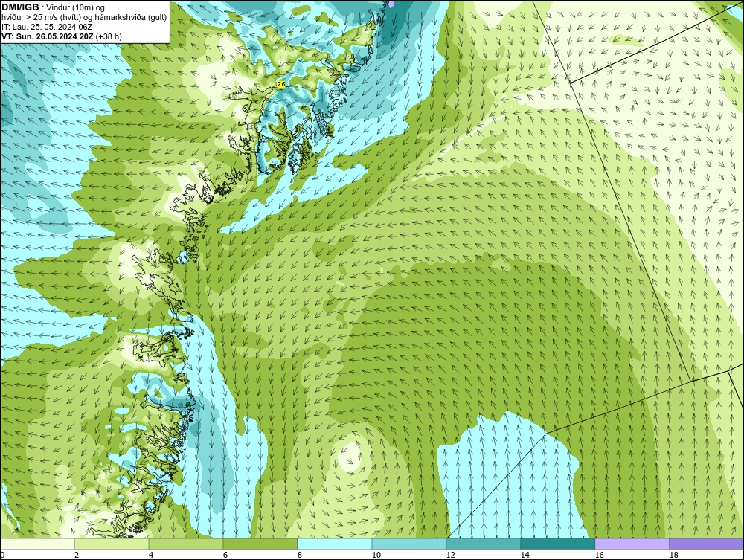Click the legend scale label '8'
Viewport: 744px width, 560px height.
tap(299, 555)
